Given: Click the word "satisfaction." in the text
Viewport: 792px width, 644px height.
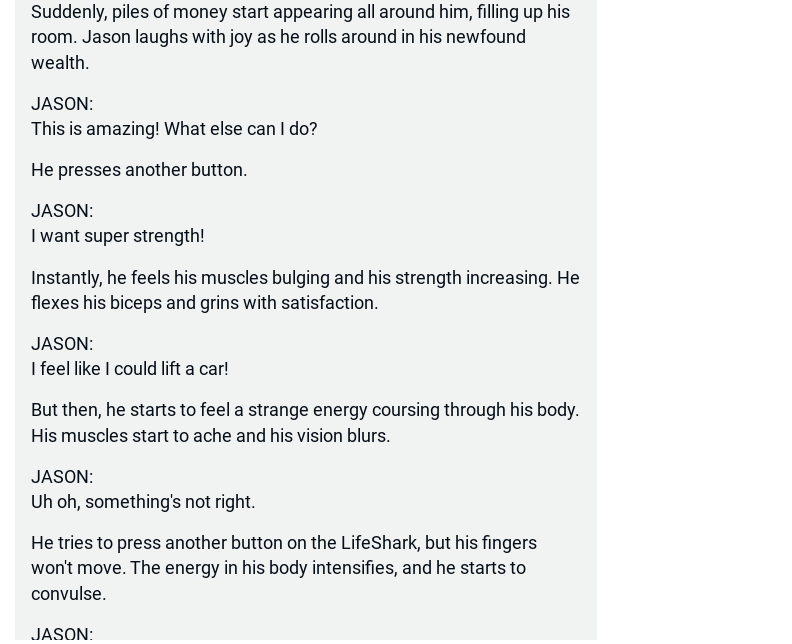Looking at the screenshot, I should (329, 303).
